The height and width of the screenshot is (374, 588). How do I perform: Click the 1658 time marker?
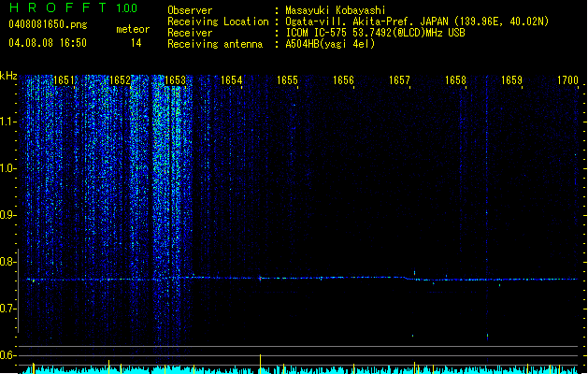(x=455, y=80)
